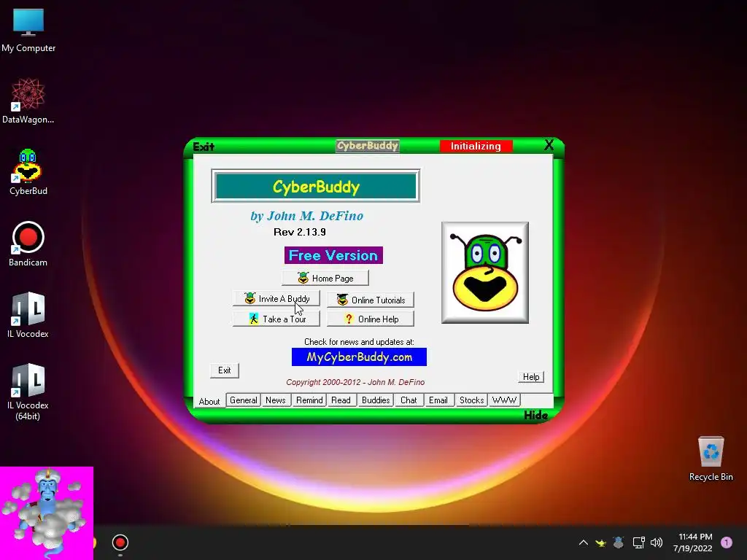This screenshot has height=560, width=747.
Task: Open the volume speaker tray icon
Action: tap(657, 542)
